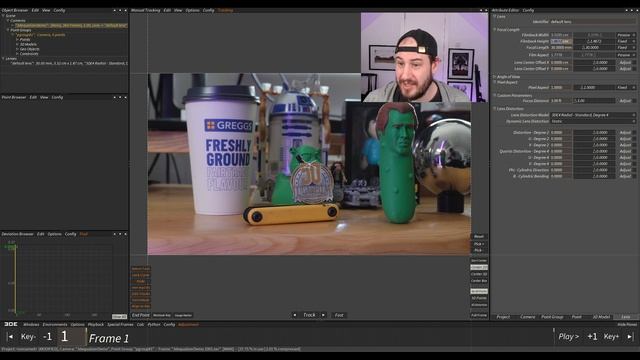Collapse the Scene tree node

click(3, 16)
